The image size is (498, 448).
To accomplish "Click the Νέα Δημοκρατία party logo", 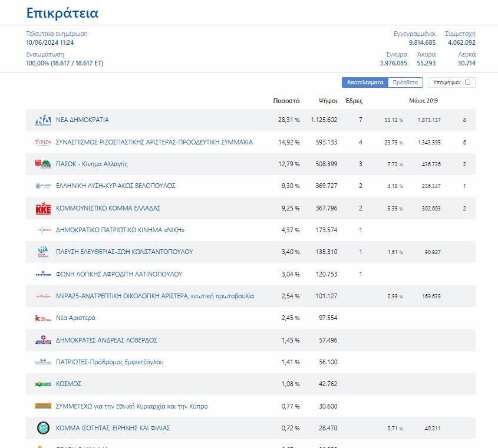I will [x=43, y=120].
